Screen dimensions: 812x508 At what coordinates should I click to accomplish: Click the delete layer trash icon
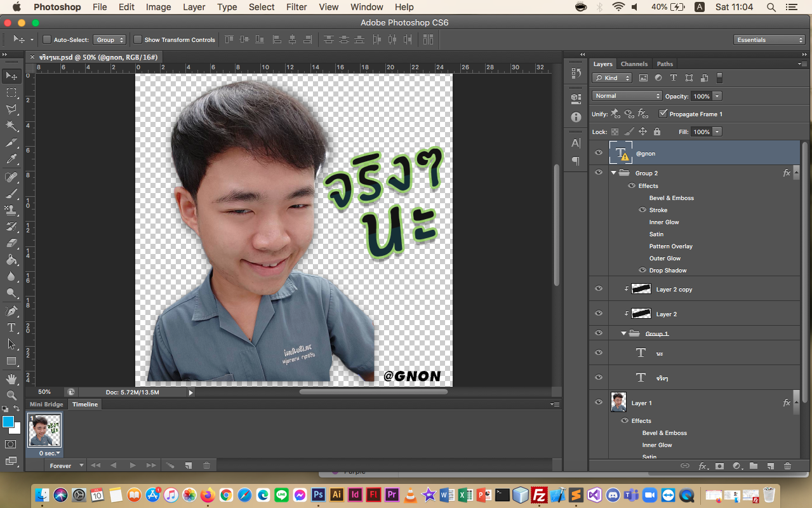[x=787, y=466]
